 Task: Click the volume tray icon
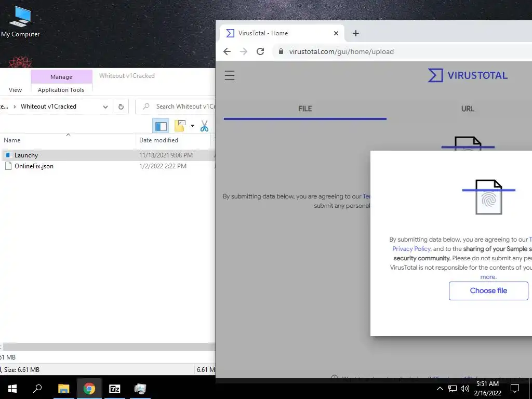click(x=464, y=389)
